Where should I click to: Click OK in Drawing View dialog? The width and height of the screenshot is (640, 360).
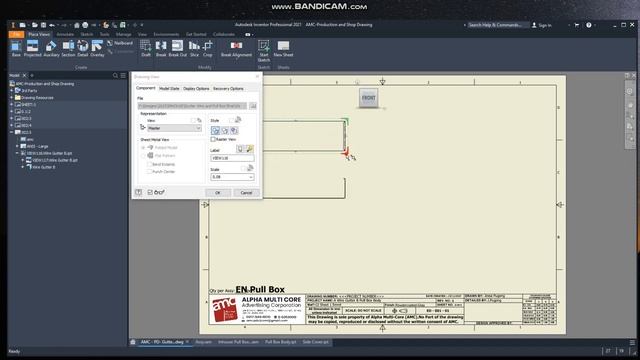coord(218,193)
